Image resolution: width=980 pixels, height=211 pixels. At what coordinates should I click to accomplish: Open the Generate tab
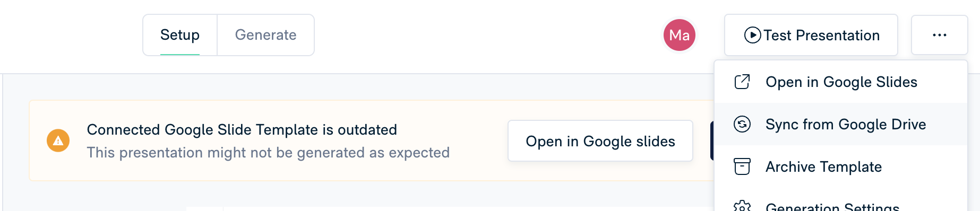[265, 35]
